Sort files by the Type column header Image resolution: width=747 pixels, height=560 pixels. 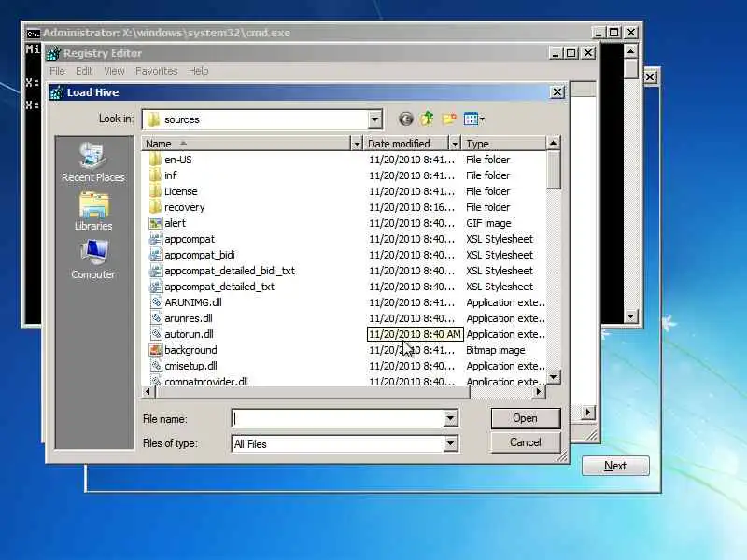[503, 144]
